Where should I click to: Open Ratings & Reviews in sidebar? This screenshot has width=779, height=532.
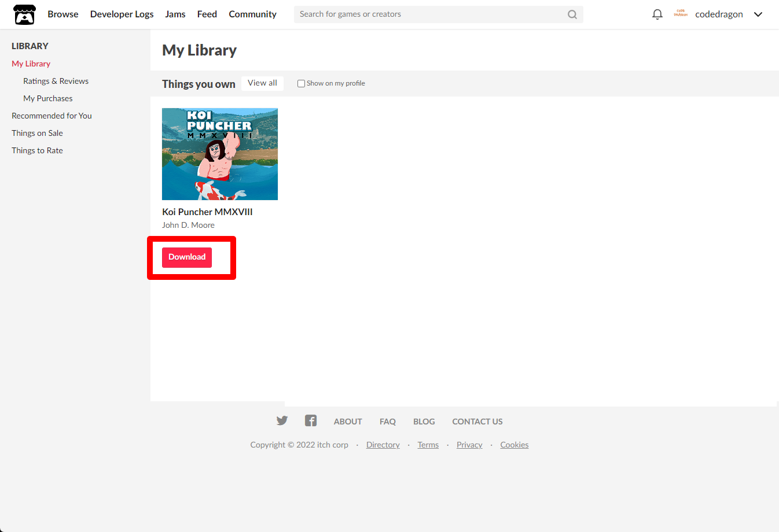coord(56,81)
